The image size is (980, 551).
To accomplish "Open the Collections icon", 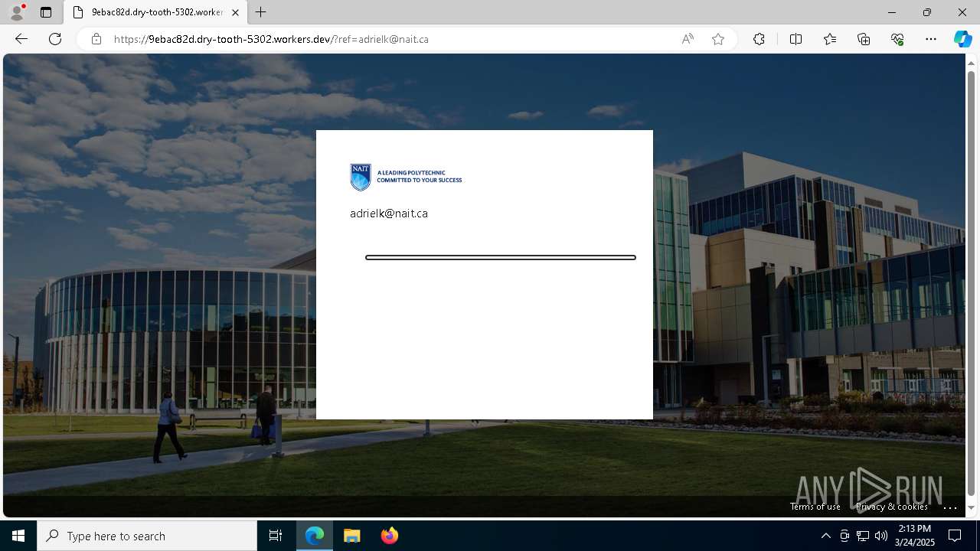I will (864, 39).
